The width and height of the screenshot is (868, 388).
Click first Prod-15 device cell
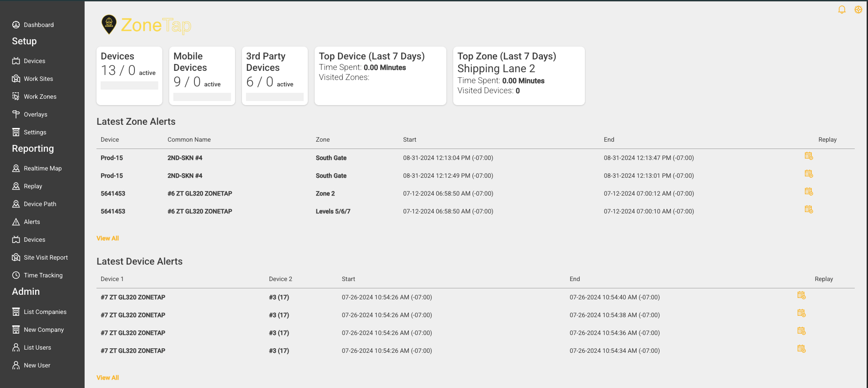(x=112, y=158)
